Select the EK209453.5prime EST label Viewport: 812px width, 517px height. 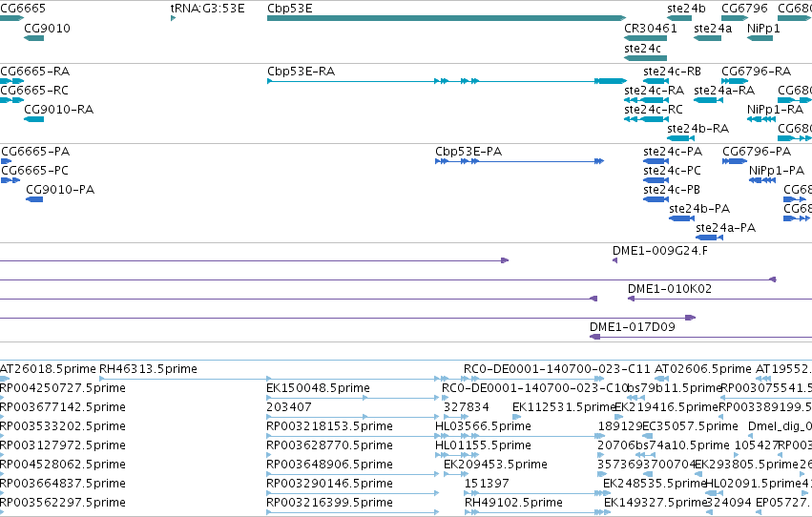[x=495, y=465]
